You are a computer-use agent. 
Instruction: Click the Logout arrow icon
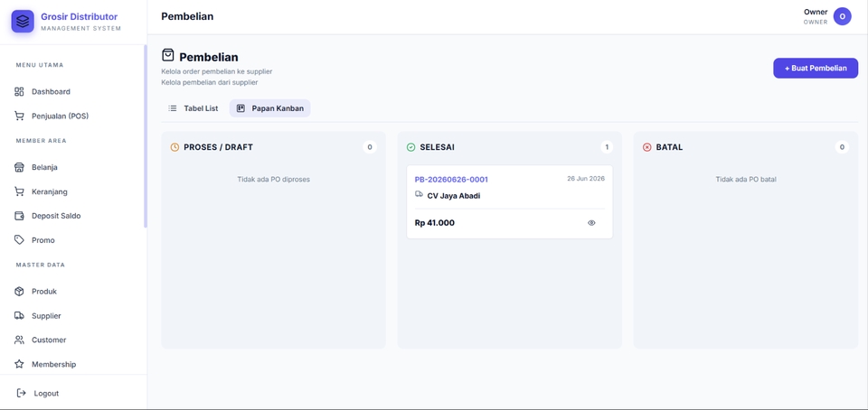pyautogui.click(x=22, y=394)
